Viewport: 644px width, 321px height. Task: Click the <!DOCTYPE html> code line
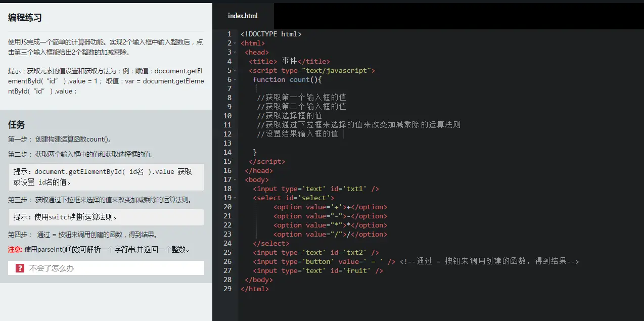[271, 34]
